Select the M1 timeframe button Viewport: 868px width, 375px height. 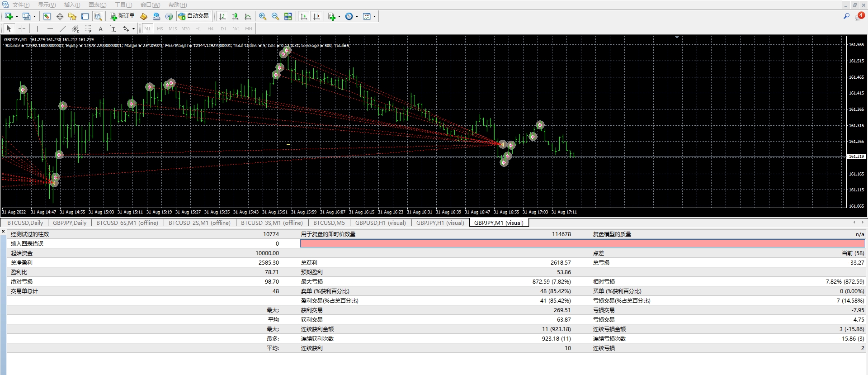[147, 28]
